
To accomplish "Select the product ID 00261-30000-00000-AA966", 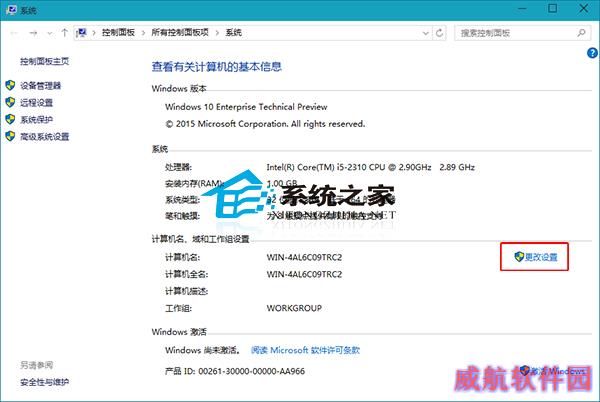I will click(251, 371).
